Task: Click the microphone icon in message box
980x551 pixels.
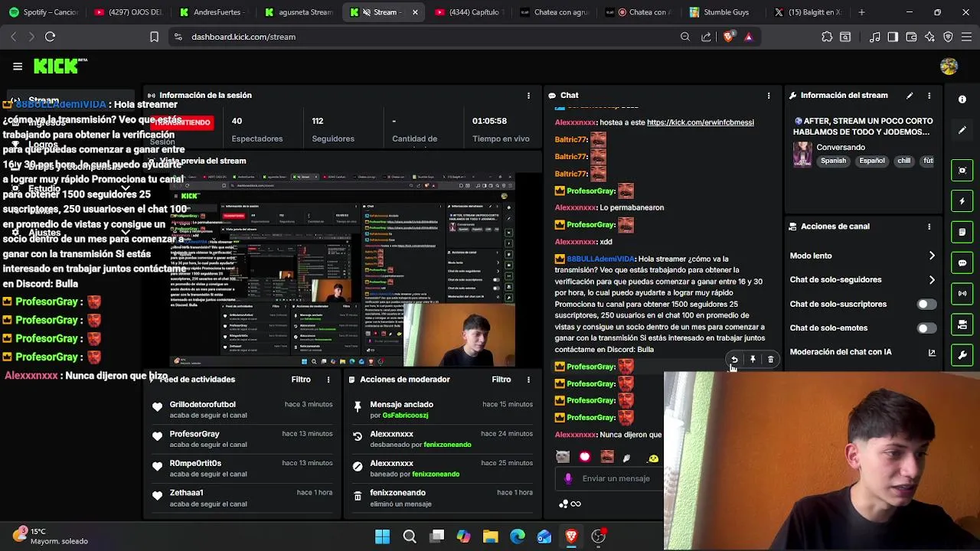Action: [x=568, y=478]
